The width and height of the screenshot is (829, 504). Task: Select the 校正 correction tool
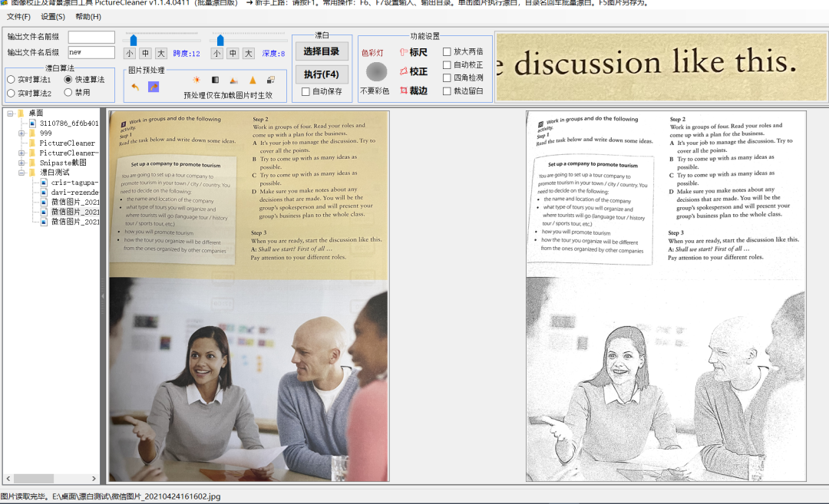[413, 71]
